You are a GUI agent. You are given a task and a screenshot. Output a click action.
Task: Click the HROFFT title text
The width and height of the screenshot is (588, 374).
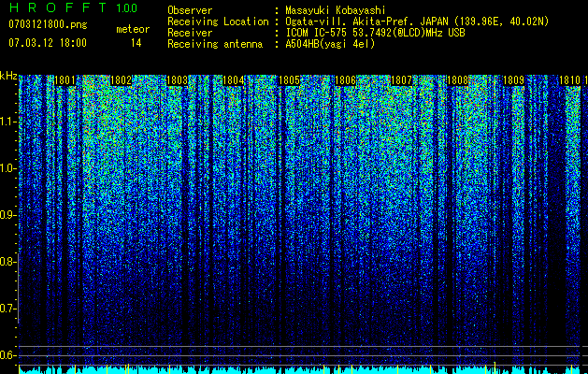pos(58,7)
